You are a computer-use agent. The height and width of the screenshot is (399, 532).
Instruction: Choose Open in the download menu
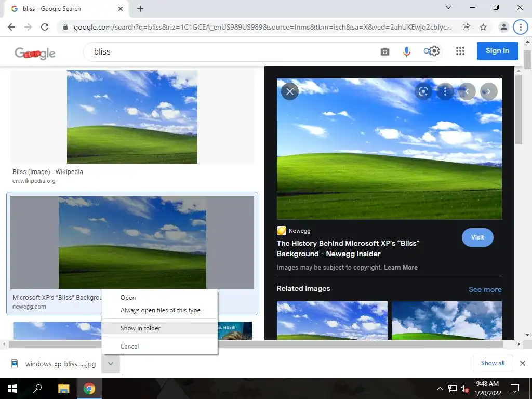click(159, 298)
